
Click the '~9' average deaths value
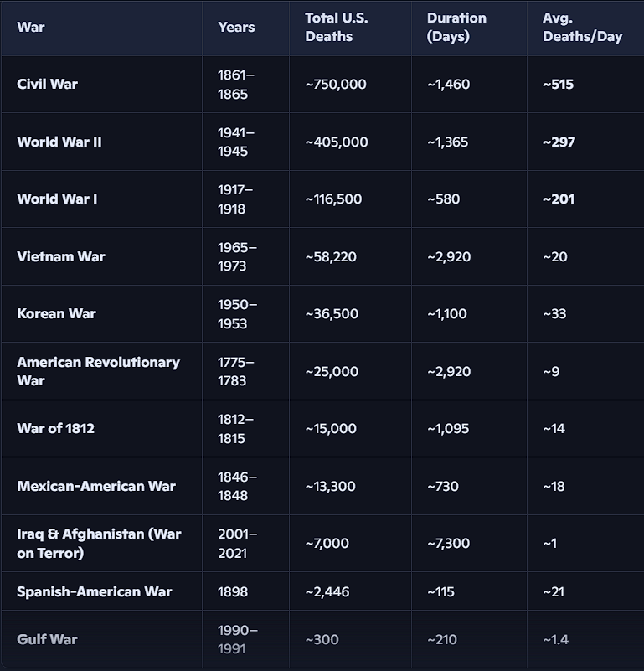[551, 371]
